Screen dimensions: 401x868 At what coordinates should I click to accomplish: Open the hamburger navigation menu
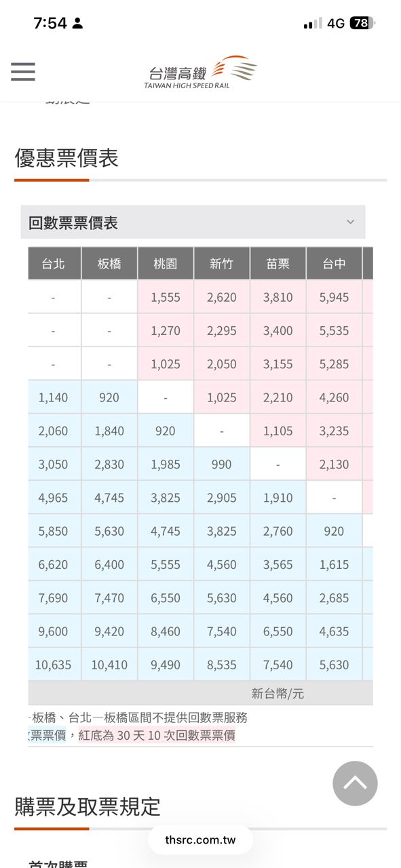(23, 72)
